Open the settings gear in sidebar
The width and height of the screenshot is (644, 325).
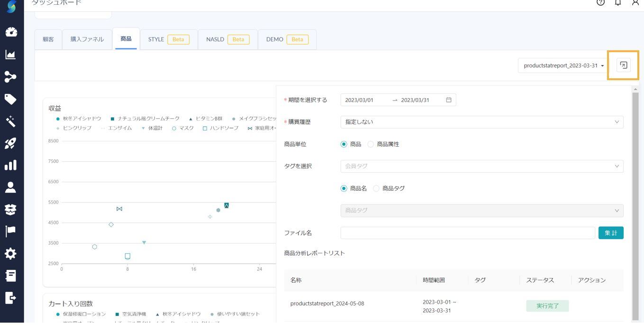pos(10,253)
